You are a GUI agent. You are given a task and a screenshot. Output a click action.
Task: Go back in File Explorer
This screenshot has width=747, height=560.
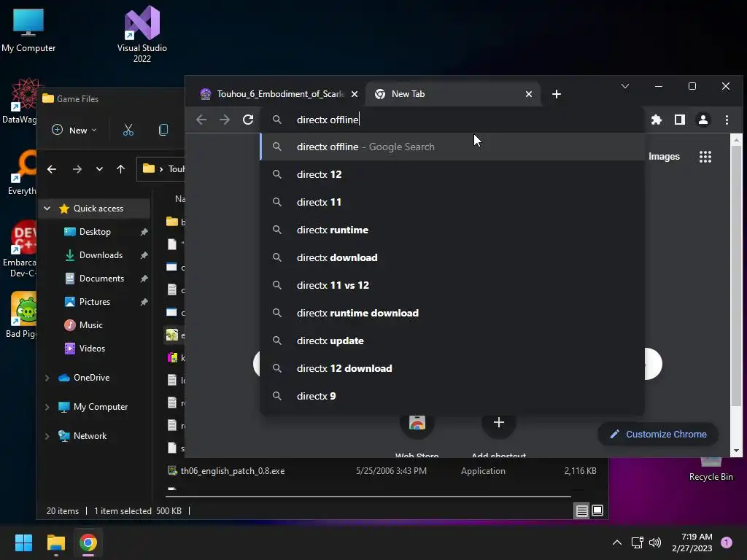(x=52, y=169)
